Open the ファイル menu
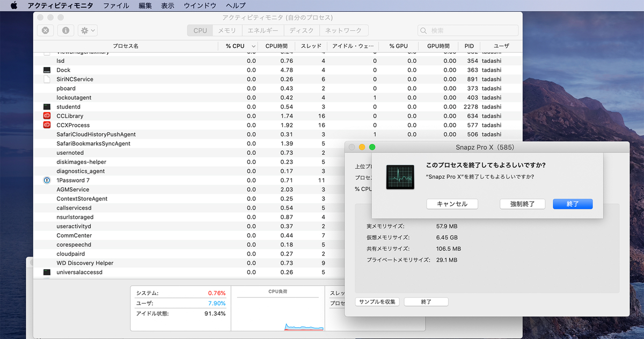This screenshot has width=644, height=339. [116, 5]
